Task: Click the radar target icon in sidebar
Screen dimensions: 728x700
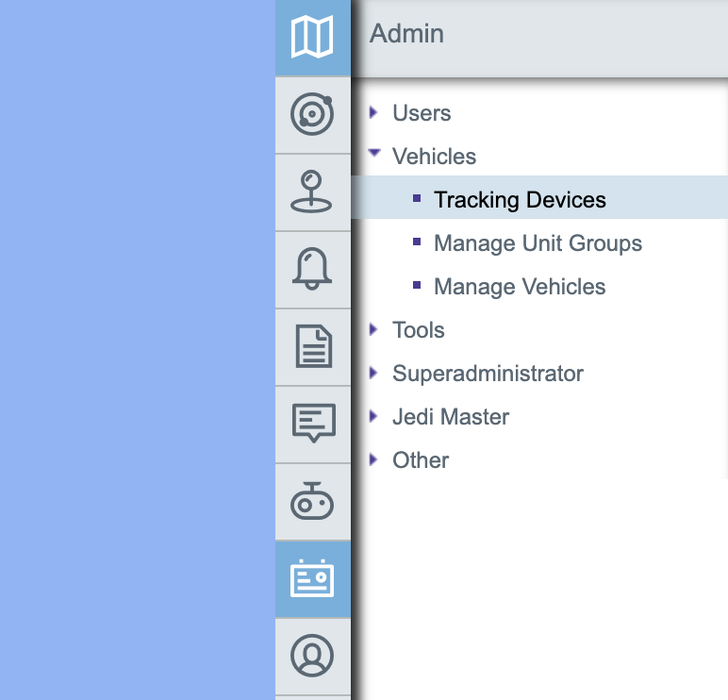Action: pos(312,115)
